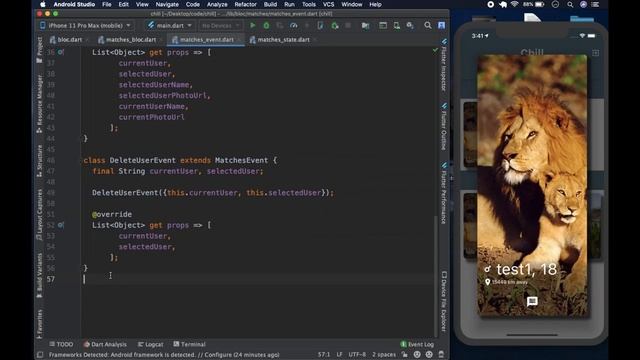Click the Stop app toolbar icon
640x360 pixels.
[348, 25]
